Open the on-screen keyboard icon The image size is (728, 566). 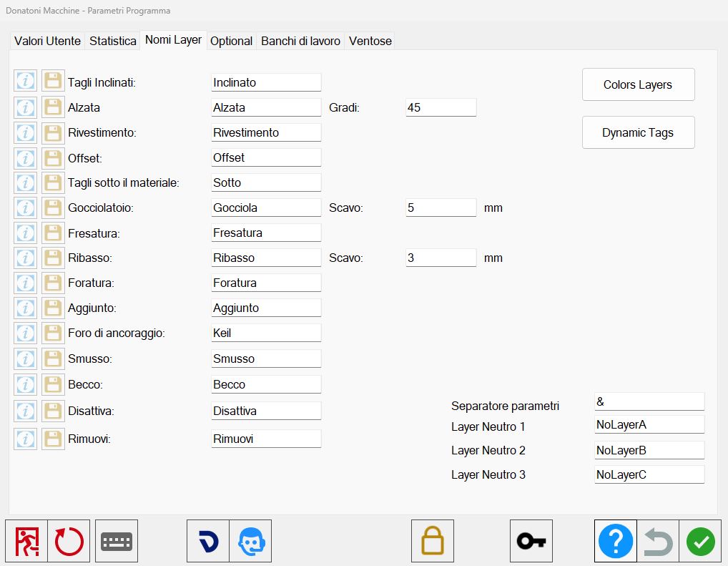pyautogui.click(x=117, y=541)
